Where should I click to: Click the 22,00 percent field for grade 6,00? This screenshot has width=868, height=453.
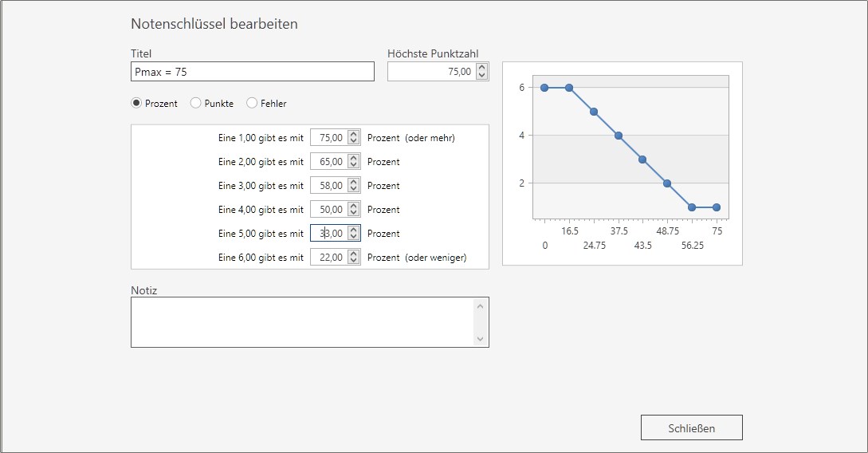328,258
